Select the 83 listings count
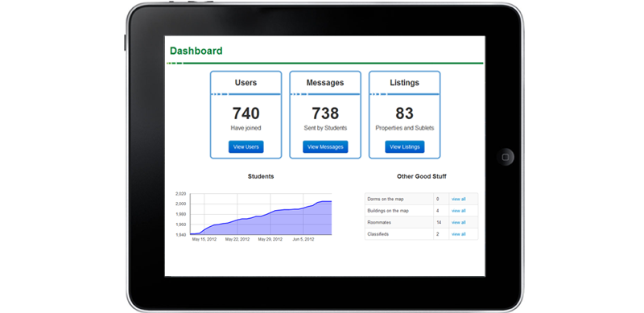 pos(405,113)
